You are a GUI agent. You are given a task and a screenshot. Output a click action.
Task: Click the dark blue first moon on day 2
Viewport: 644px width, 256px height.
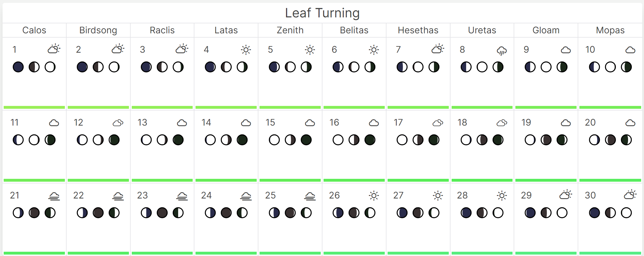point(82,67)
